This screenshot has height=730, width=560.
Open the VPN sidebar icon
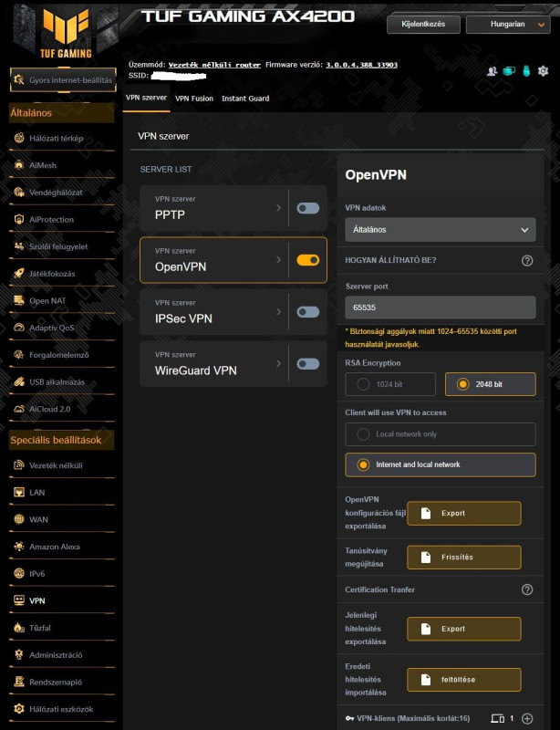(x=18, y=600)
